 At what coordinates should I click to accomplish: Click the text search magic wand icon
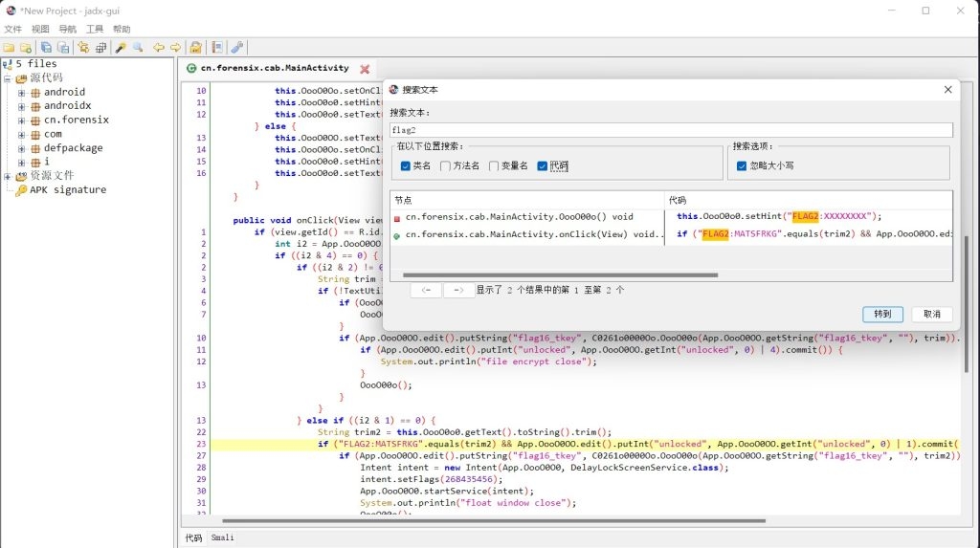click(121, 47)
